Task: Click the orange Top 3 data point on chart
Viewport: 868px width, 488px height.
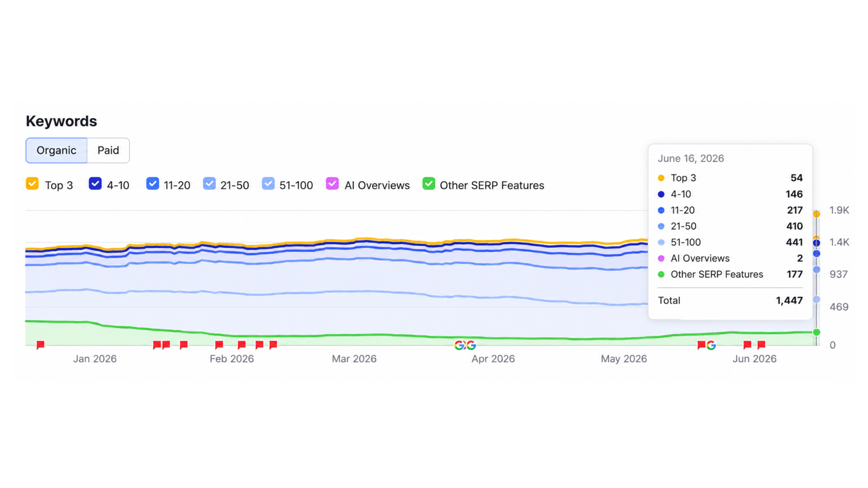Action: click(816, 214)
